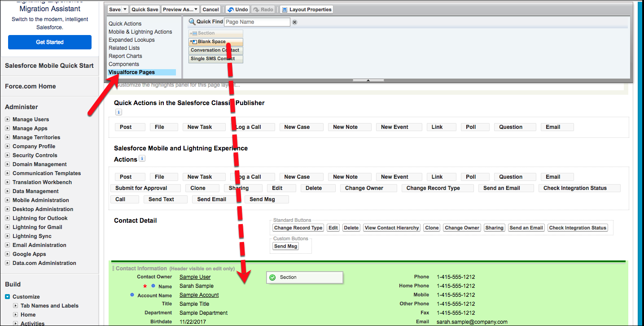
Task: Expand Communication Templates node
Action: tap(8, 173)
